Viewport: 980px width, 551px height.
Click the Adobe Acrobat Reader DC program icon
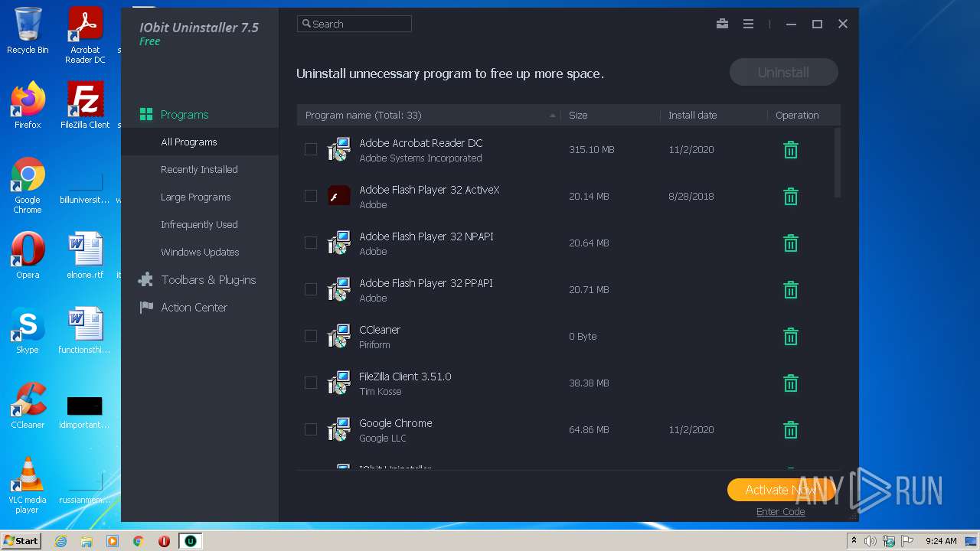(338, 149)
